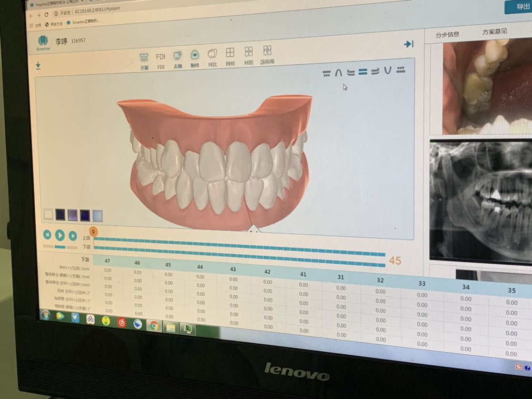Open the 网址大全 bookmark
Image resolution: width=532 pixels, height=399 pixels.
tap(54, 24)
